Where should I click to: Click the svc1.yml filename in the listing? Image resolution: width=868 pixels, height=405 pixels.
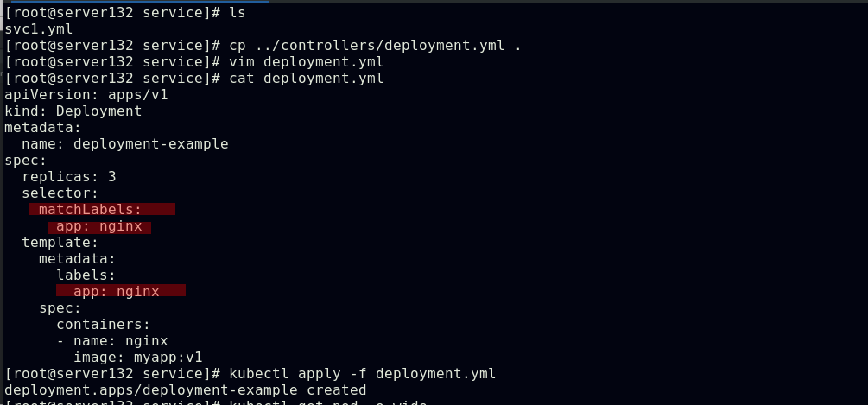[x=38, y=29]
